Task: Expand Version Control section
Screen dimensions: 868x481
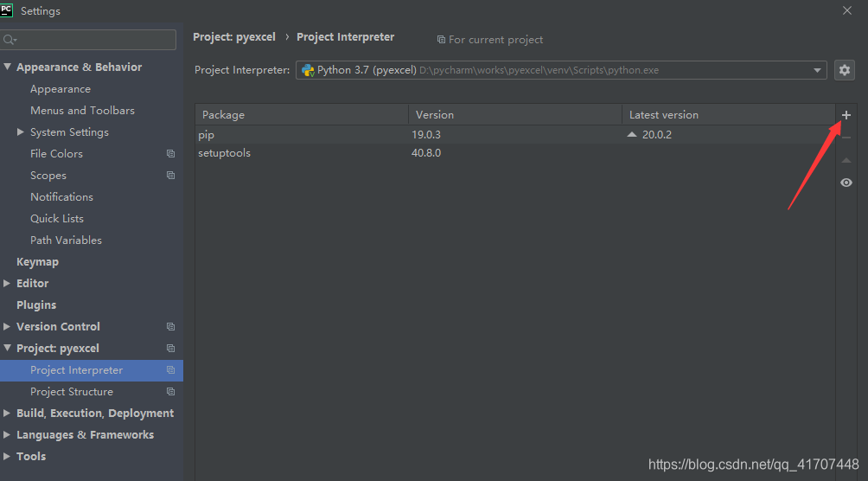Action: (7, 326)
